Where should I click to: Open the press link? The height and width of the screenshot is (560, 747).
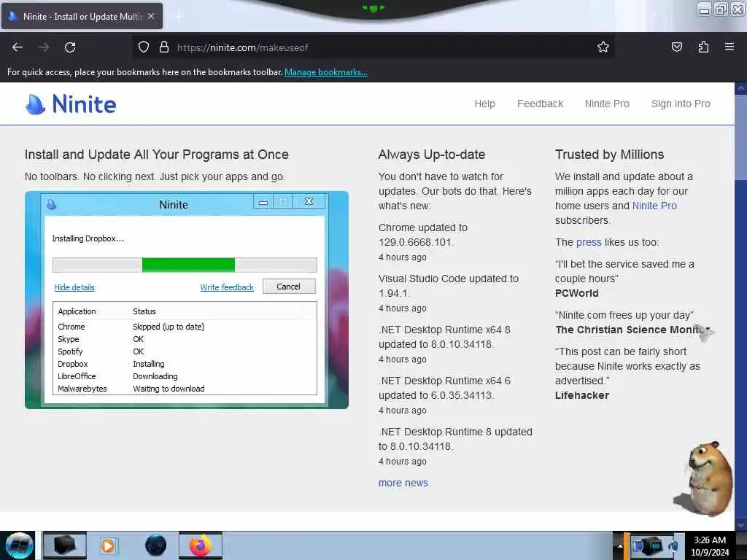click(589, 242)
